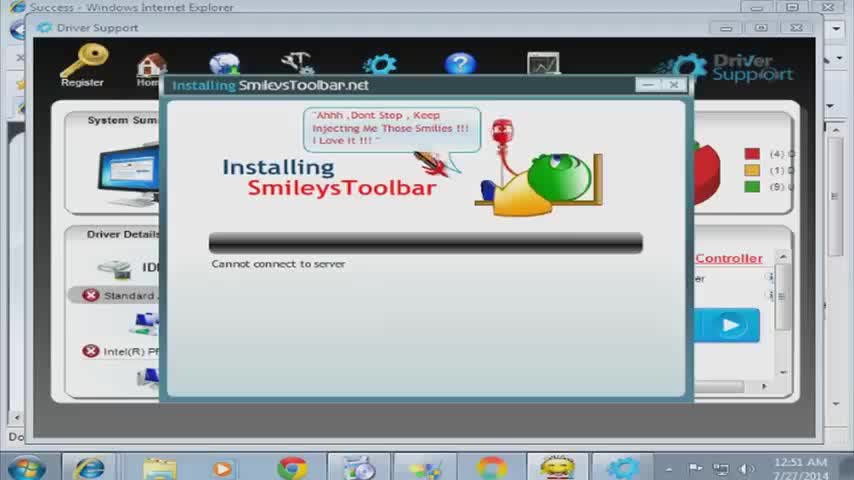Image resolution: width=854 pixels, height=480 pixels.
Task: Click the taskbar clock showing 12:51 AM
Action: coord(801,469)
